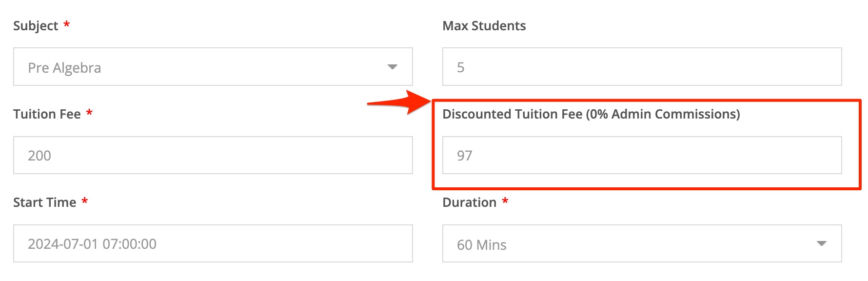Viewport: 868px width, 281px height.
Task: Click the red asterisk after Start Time
Action: (x=85, y=201)
